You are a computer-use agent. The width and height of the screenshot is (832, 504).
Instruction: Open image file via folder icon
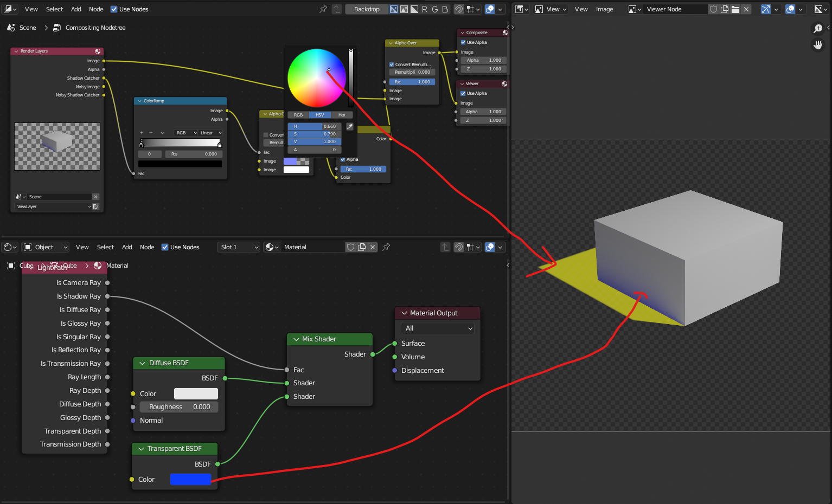tap(735, 9)
